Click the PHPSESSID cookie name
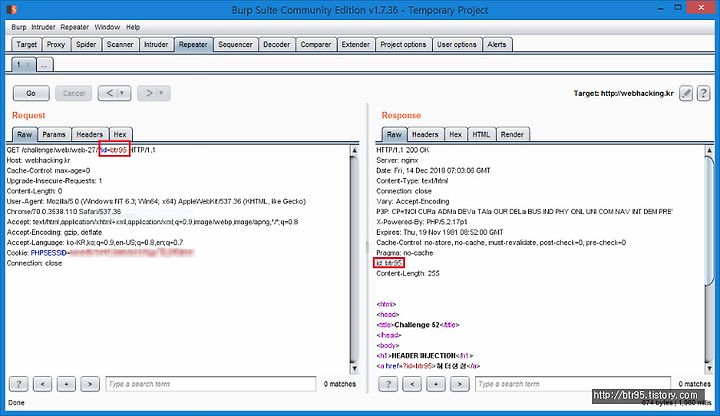This screenshot has height=416, width=720. [49, 253]
